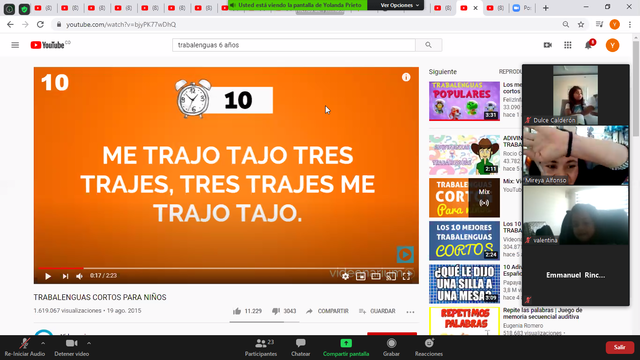Viewport: 640px width, 360px height.
Task: Open a new browser tab
Action: point(546,8)
